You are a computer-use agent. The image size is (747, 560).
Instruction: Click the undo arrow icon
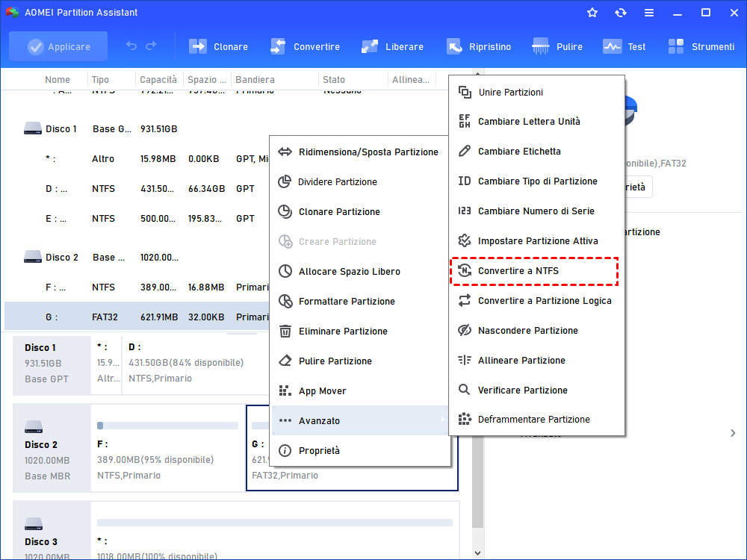pos(131,46)
